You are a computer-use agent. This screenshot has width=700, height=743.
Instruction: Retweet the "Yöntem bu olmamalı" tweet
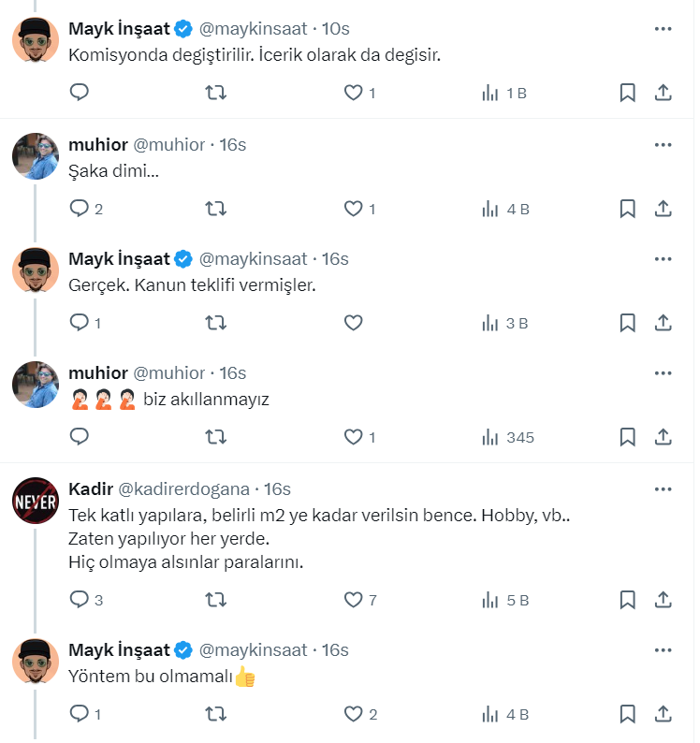point(216,714)
